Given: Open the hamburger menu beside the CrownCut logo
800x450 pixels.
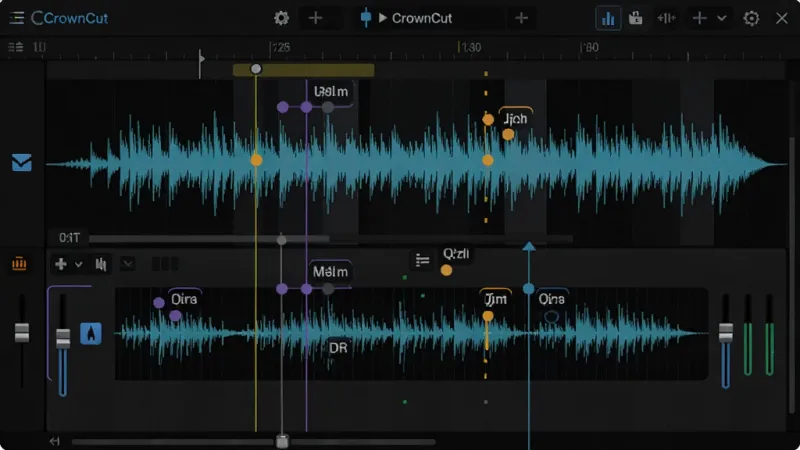Looking at the screenshot, I should [x=16, y=18].
